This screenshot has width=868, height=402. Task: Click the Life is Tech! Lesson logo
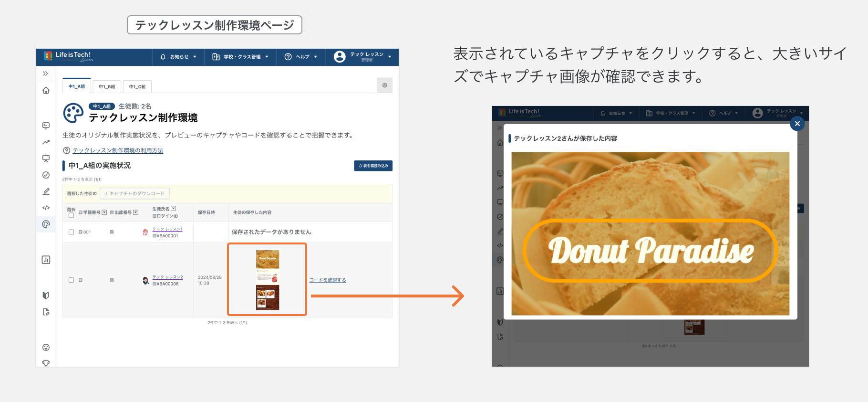[x=68, y=56]
